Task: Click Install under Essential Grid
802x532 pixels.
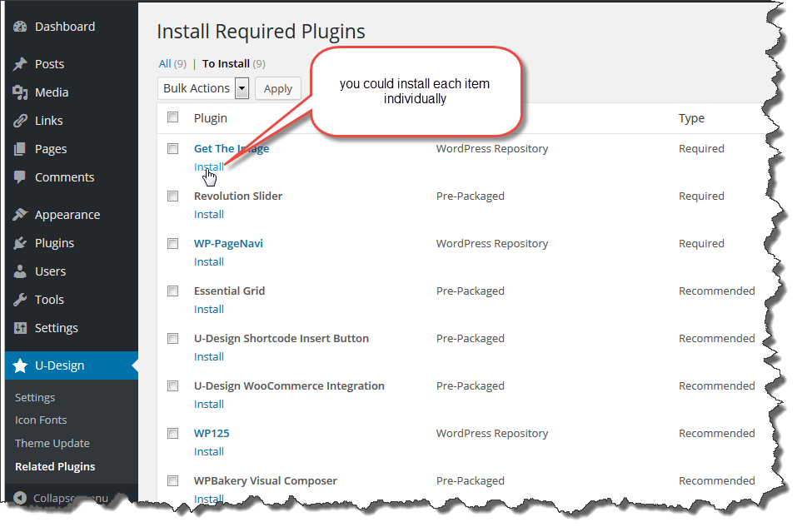Action: 209,310
